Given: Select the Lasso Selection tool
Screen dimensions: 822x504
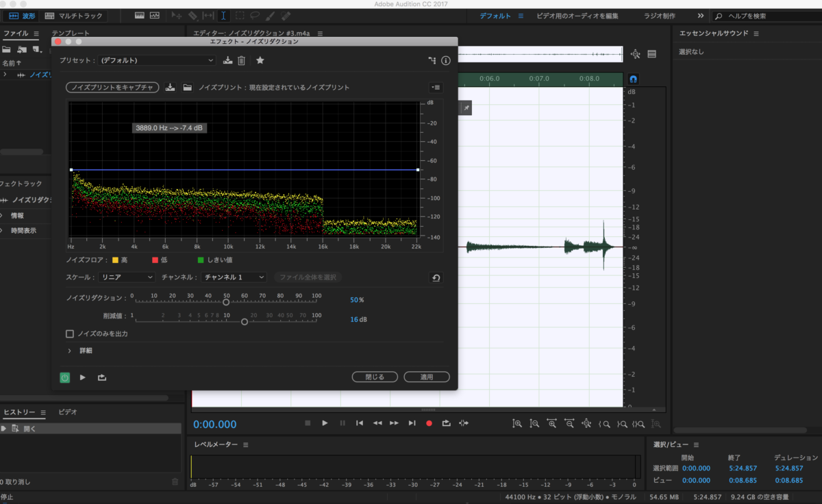Looking at the screenshot, I should pos(255,16).
